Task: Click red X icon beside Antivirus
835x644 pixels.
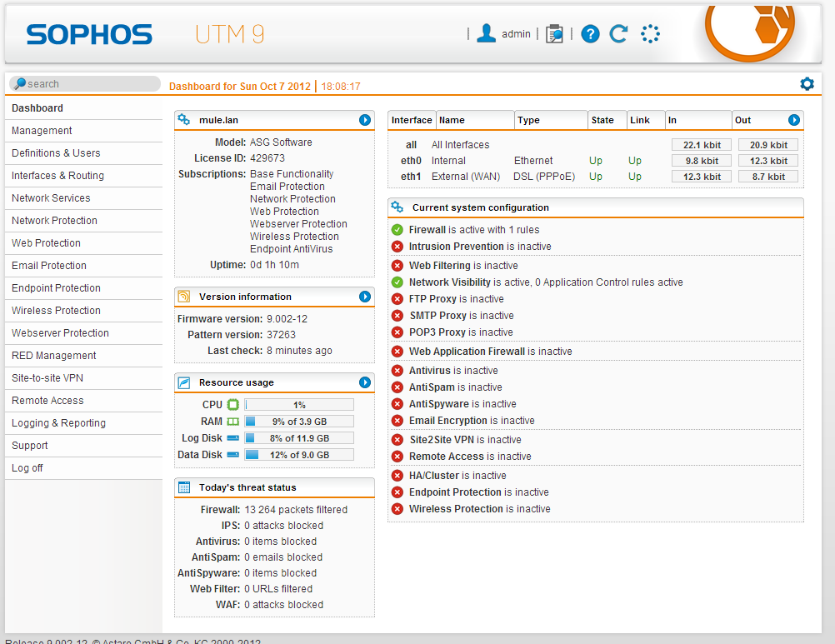Action: coord(397,371)
